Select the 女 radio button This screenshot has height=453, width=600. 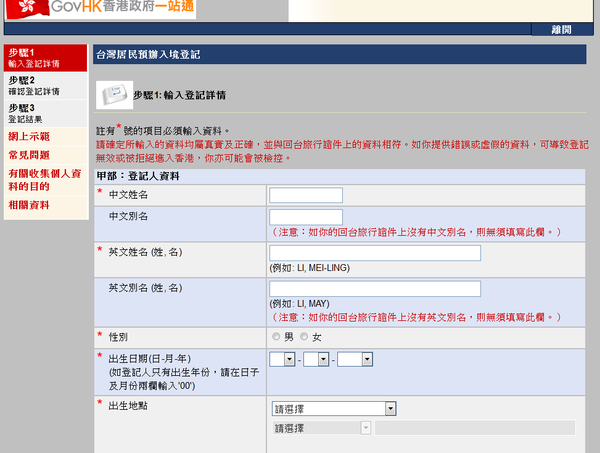(305, 337)
